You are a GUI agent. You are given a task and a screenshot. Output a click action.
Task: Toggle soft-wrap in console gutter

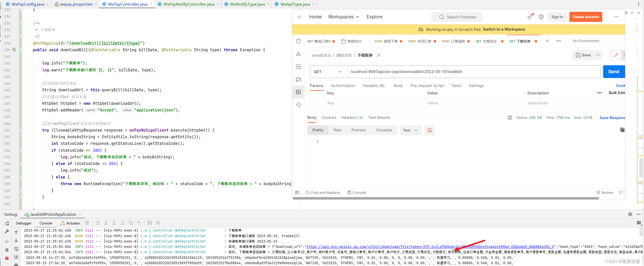pos(16,249)
